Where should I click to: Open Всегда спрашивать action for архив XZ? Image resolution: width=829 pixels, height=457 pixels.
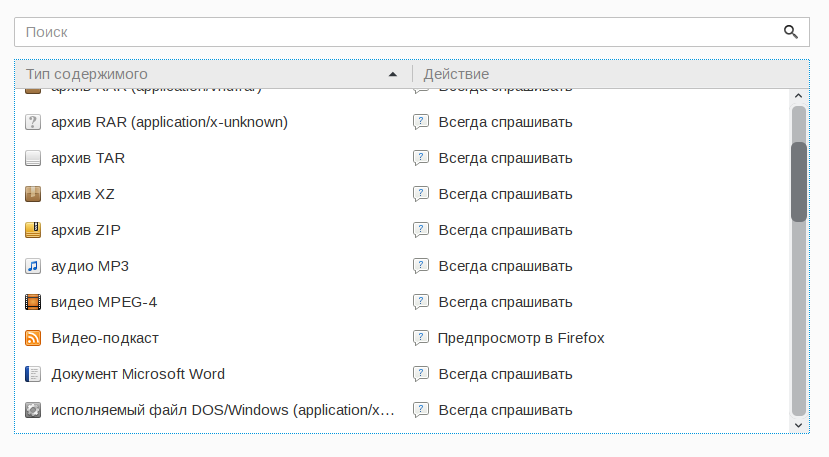505,194
